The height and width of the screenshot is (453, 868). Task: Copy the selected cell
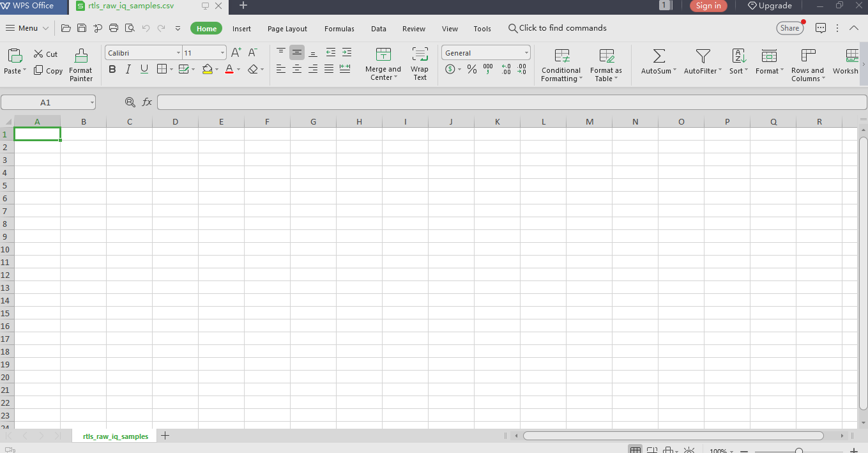click(x=49, y=71)
